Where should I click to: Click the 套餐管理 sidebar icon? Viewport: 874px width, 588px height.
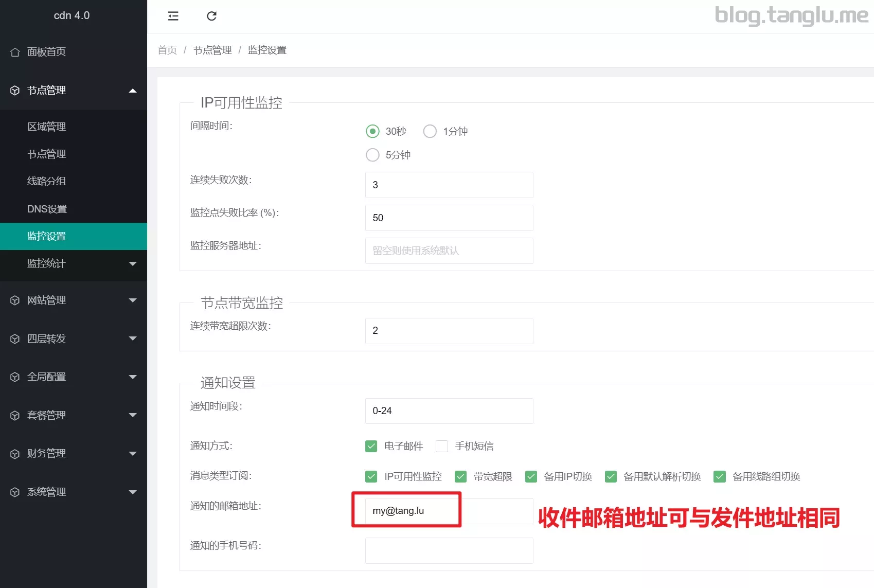(x=15, y=415)
